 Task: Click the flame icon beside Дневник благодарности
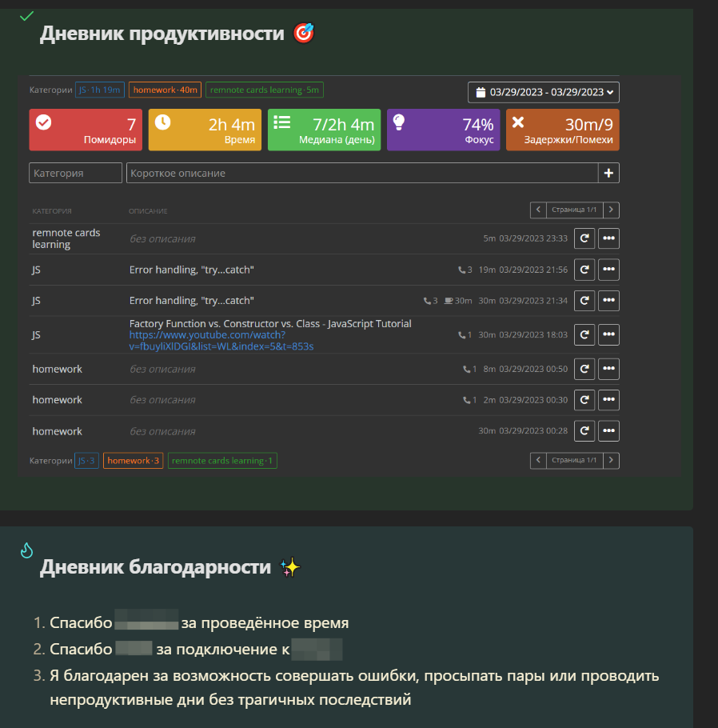[27, 550]
